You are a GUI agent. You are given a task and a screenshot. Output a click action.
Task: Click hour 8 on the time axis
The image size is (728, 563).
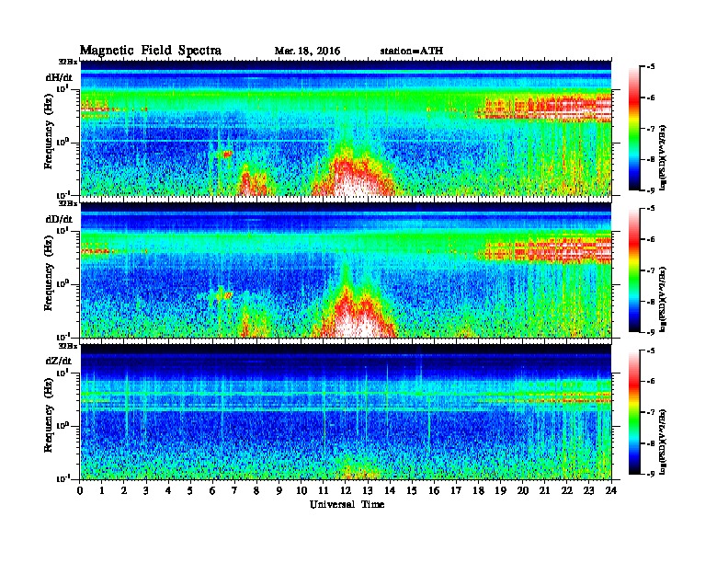point(257,490)
